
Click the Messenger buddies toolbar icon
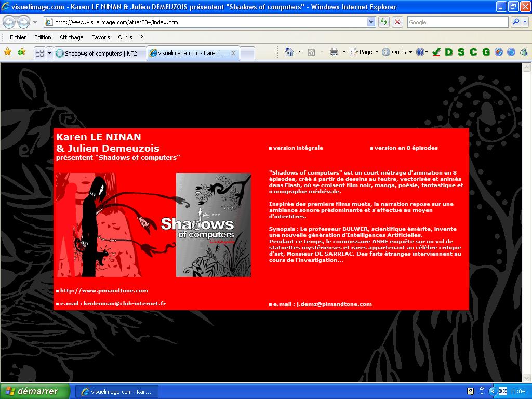pyautogui.click(x=524, y=52)
